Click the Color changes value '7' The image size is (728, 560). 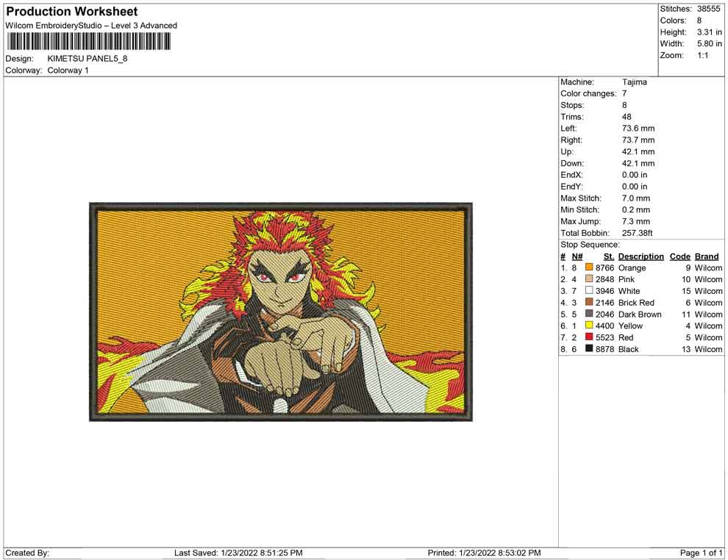[624, 94]
